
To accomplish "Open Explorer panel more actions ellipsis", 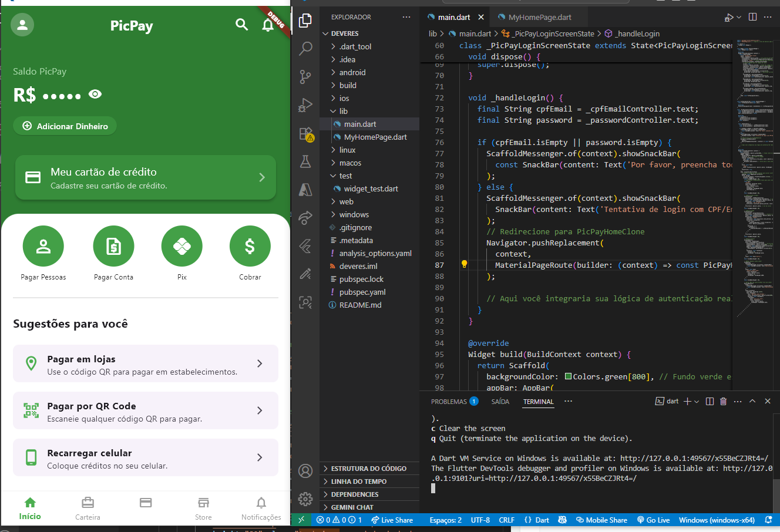I will (406, 17).
